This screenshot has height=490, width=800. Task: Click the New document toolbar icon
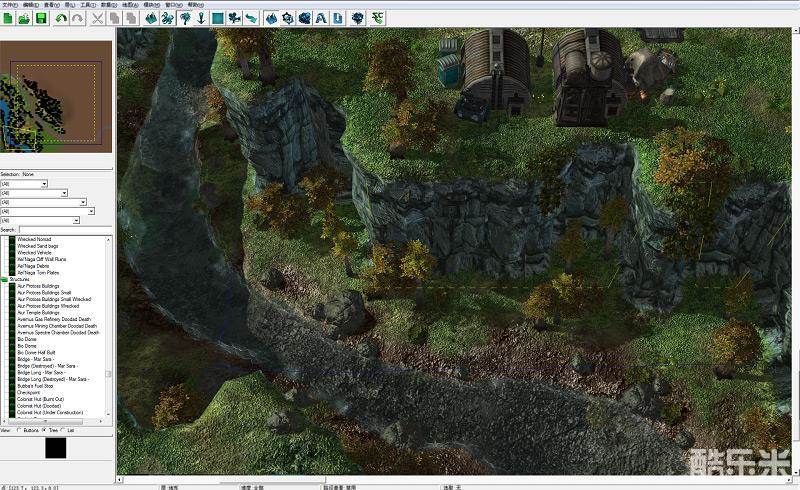pyautogui.click(x=8, y=18)
